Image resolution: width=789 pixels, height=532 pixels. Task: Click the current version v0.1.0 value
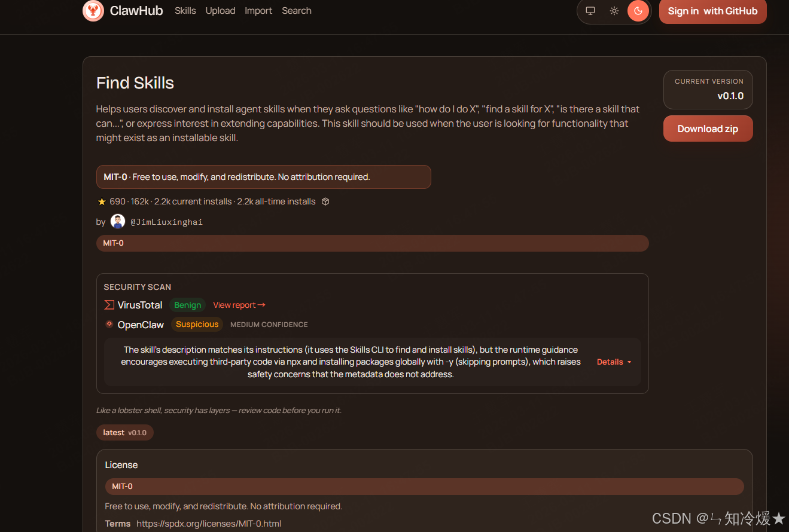(x=730, y=96)
